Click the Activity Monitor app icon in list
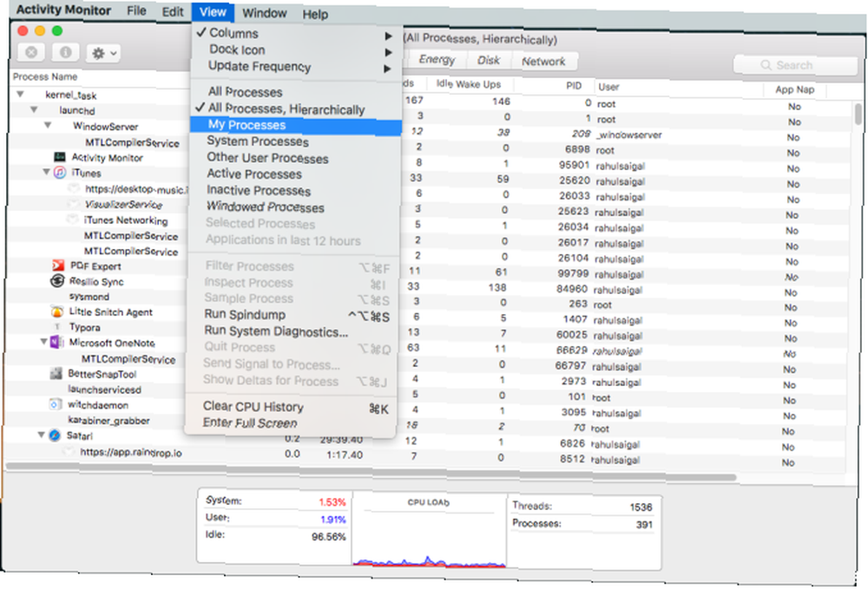This screenshot has height=589, width=868. (60, 158)
